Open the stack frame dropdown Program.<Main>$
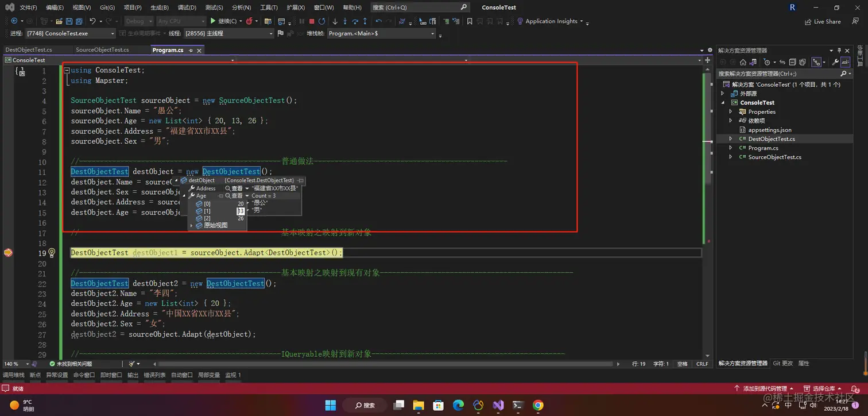868x416 pixels. pos(381,33)
